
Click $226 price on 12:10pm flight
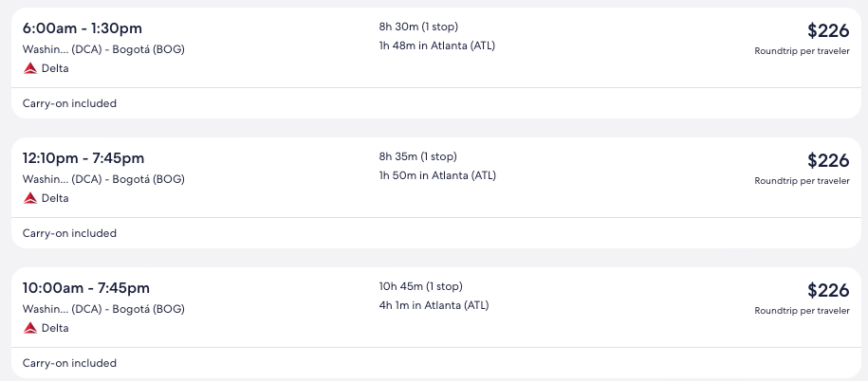tap(827, 160)
